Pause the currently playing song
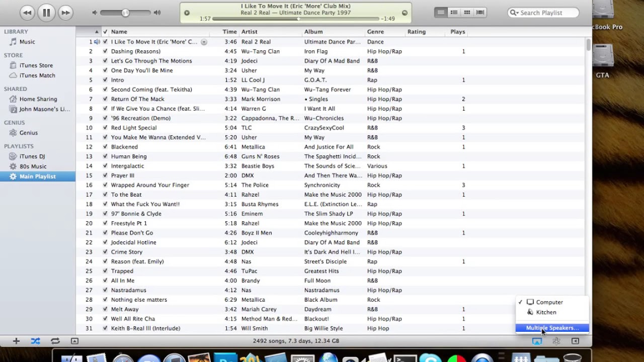Viewport: 644px width, 362px height. (x=46, y=13)
